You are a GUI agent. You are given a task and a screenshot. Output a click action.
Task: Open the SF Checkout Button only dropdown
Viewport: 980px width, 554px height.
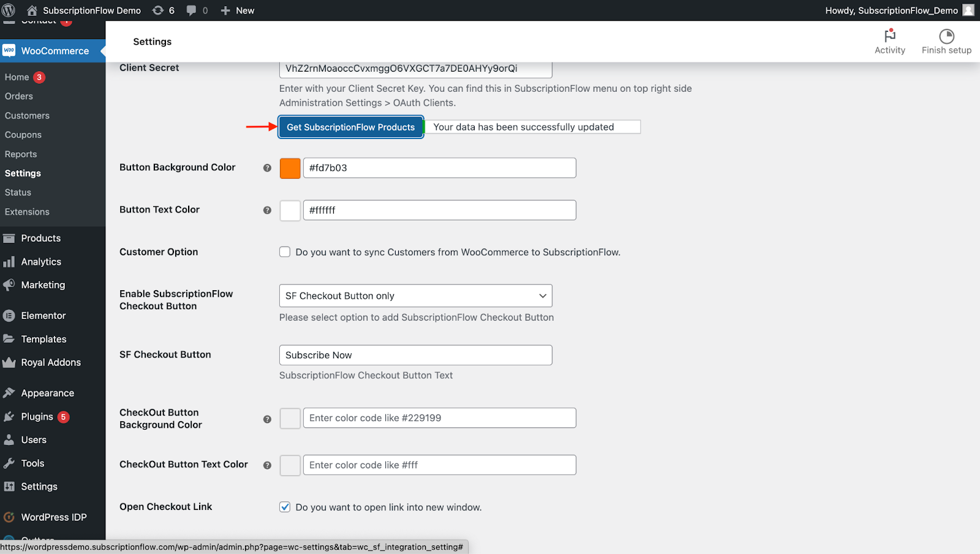[415, 296]
